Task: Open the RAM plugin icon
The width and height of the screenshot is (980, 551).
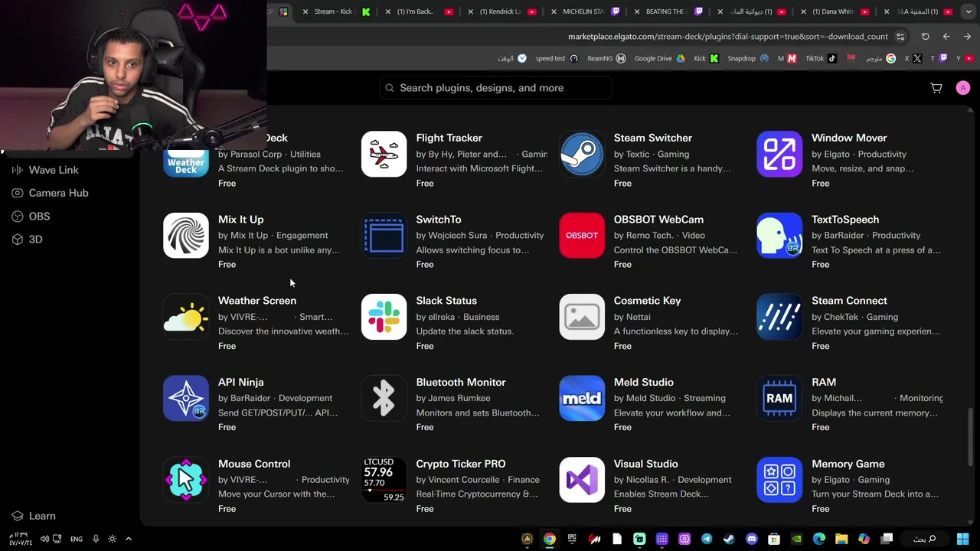Action: pos(779,398)
